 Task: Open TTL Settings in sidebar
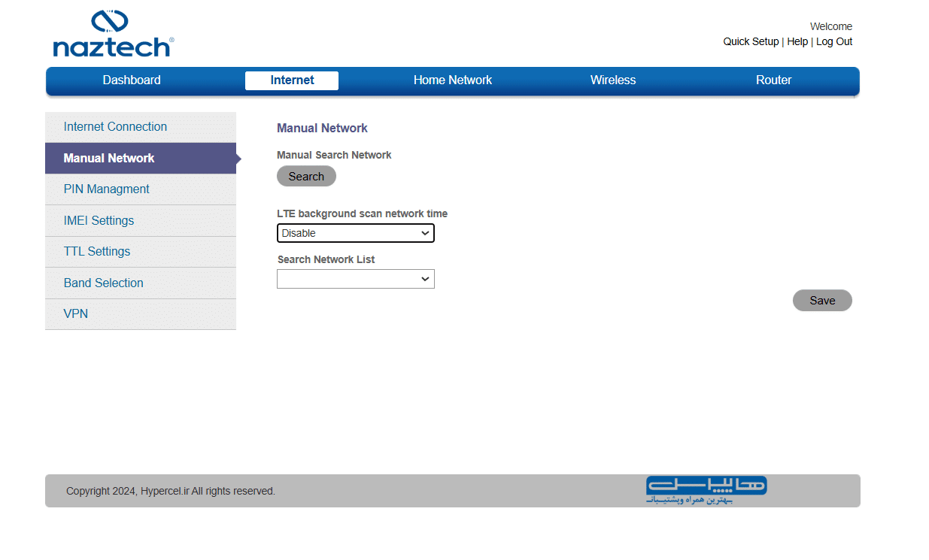(x=96, y=252)
